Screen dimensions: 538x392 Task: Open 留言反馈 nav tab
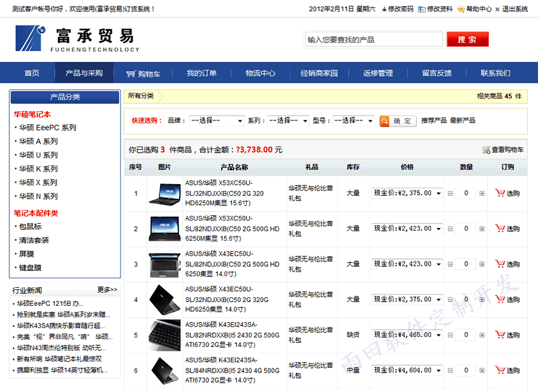click(436, 73)
